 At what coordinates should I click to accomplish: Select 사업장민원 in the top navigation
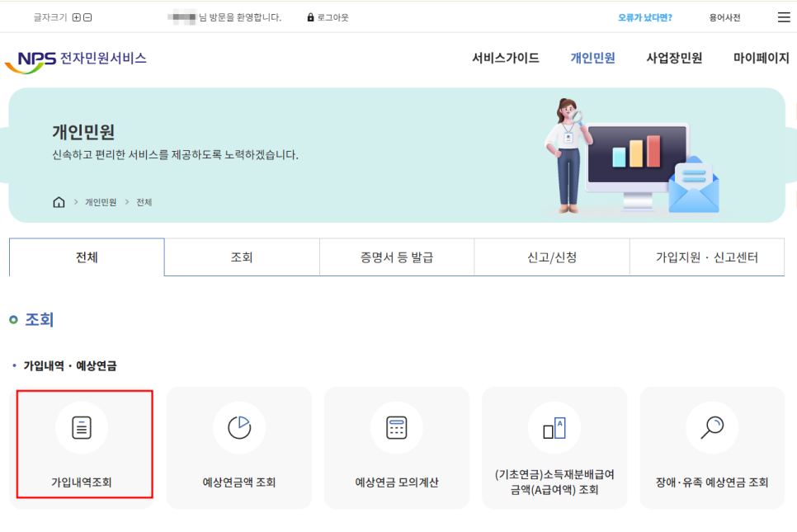coord(672,58)
